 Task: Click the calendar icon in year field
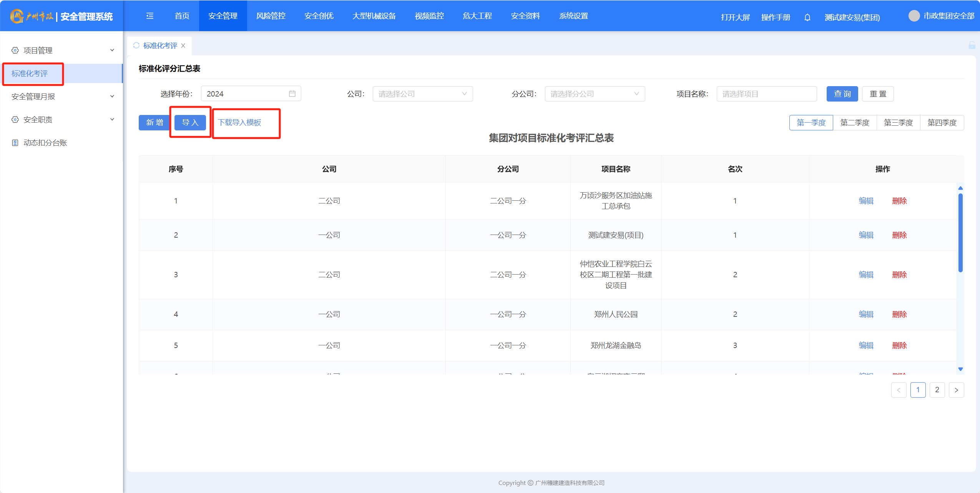point(292,94)
